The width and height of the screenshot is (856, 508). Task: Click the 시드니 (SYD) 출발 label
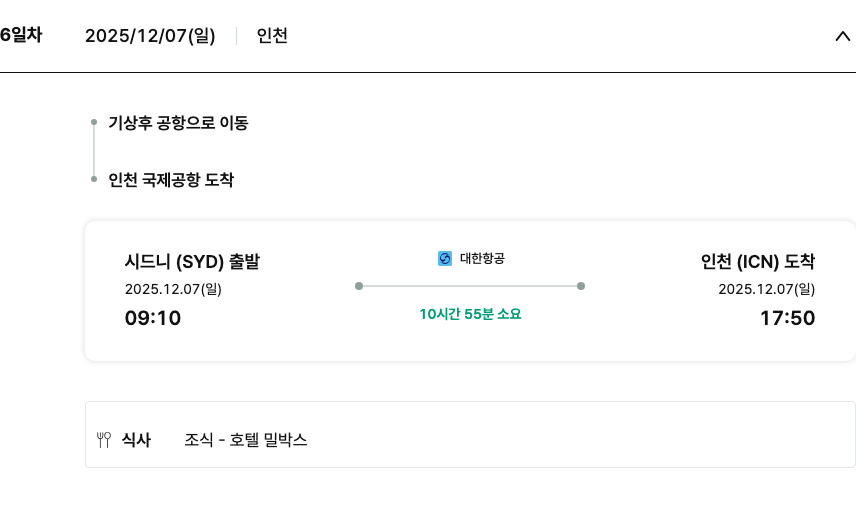click(192, 262)
